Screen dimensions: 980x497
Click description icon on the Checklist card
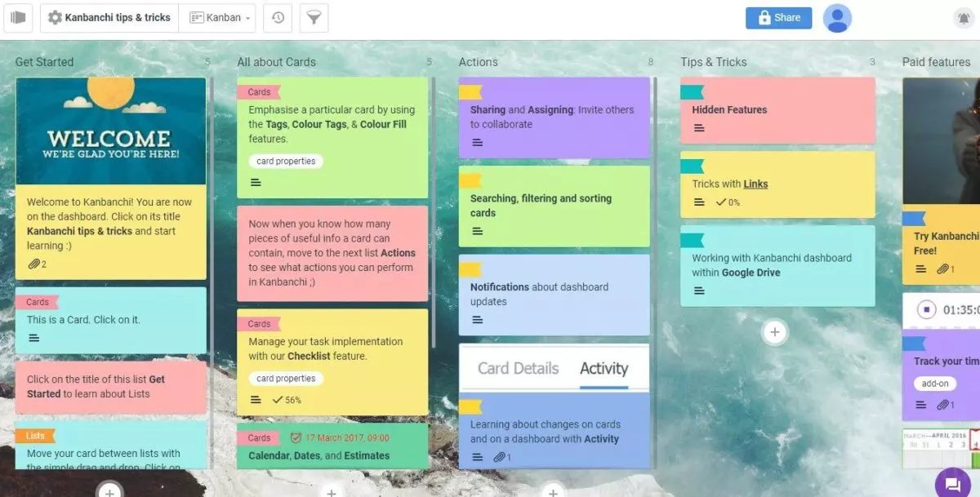[x=256, y=400]
